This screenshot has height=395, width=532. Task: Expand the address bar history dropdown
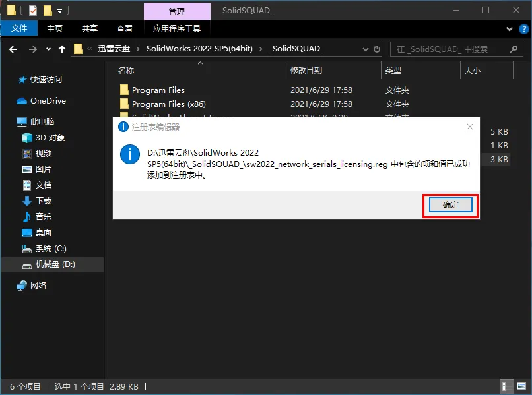point(366,49)
